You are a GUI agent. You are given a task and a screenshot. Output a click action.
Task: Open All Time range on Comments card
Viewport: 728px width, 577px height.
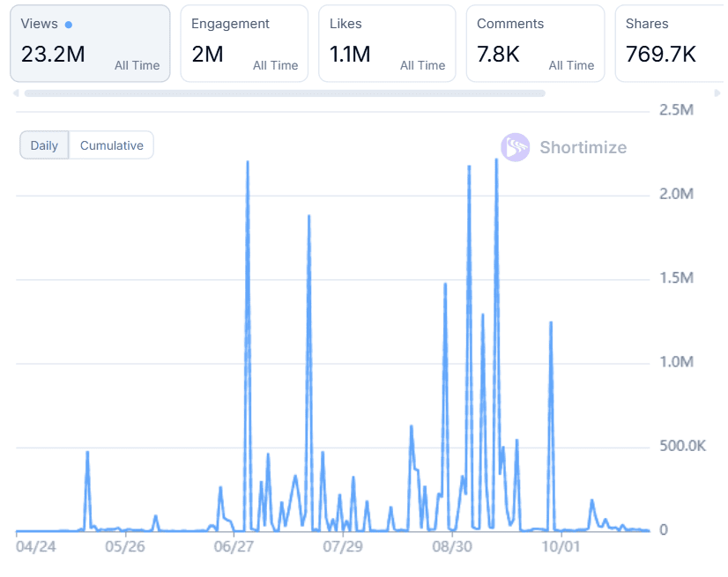[x=571, y=65]
